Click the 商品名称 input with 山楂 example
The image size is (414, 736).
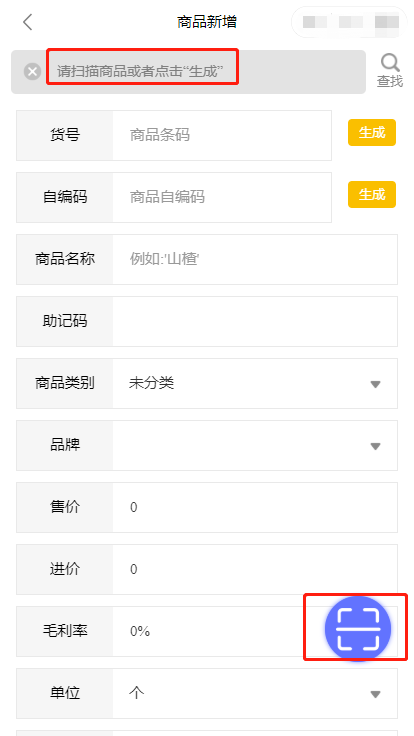[x=255, y=259]
